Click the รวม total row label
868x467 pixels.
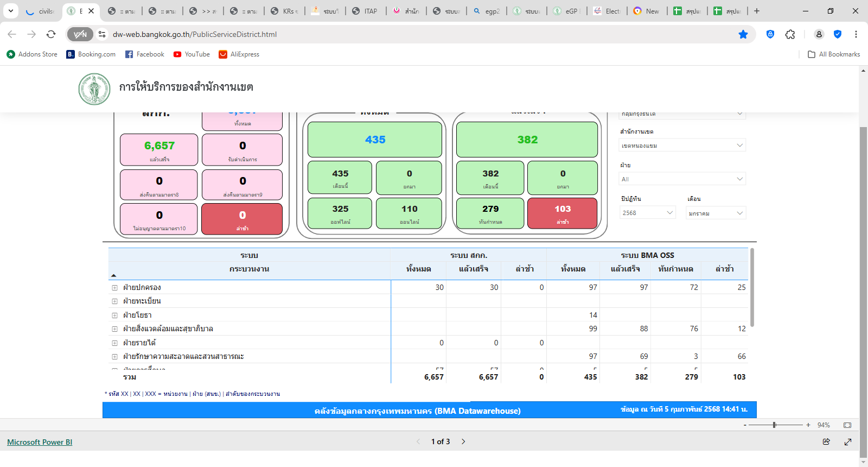[x=130, y=377]
